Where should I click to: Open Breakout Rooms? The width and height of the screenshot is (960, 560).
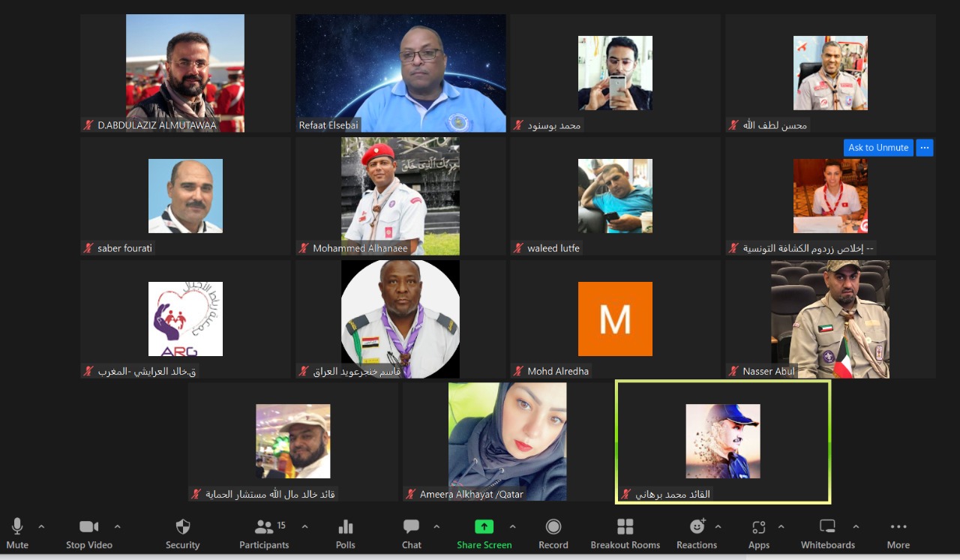pos(625,527)
